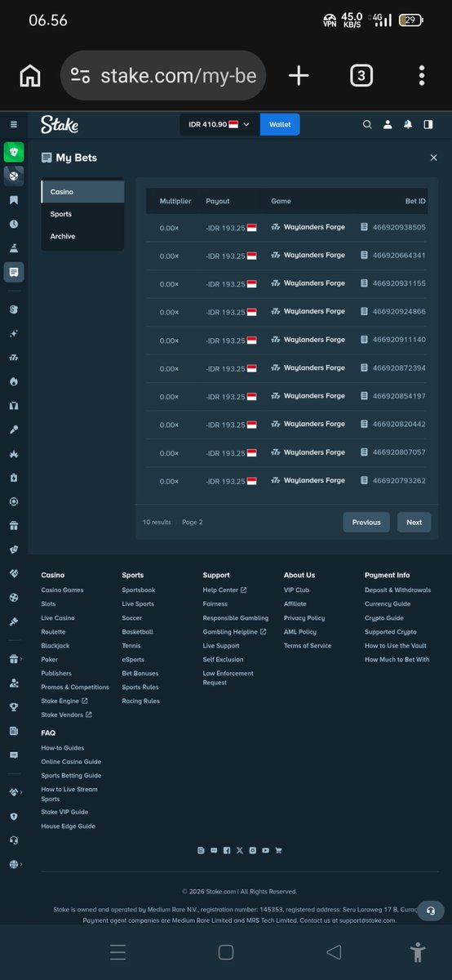Open the user profile icon in header
This screenshot has height=980, width=452.
pos(388,124)
